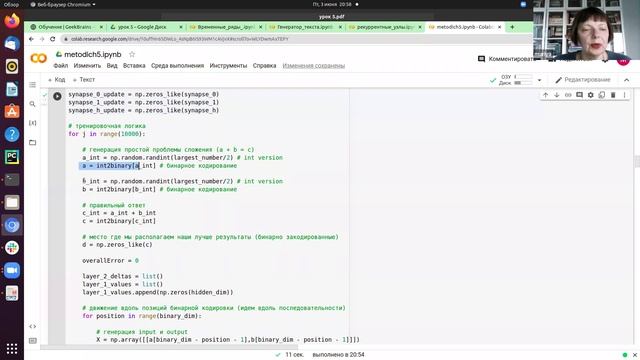Close the Обучение GeekBrains tab
Screen dimensions: 640x360
[x=101, y=27]
